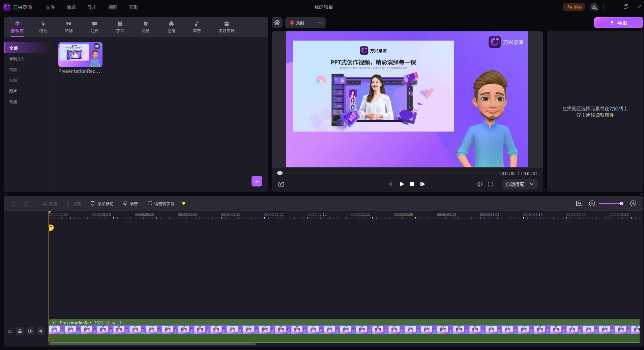Take a snapshot with the camera icon
Viewport: 644px width, 350px height.
[x=281, y=184]
